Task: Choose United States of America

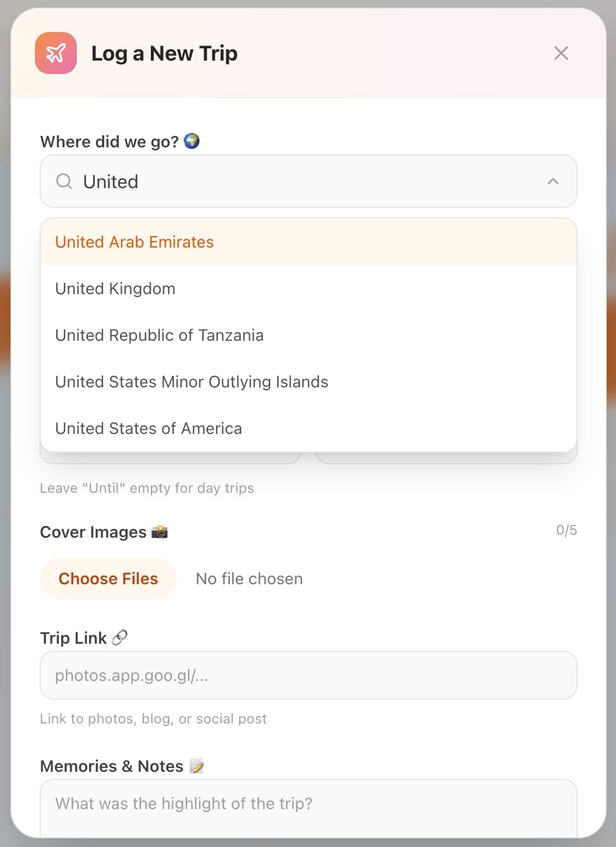Action: (148, 429)
